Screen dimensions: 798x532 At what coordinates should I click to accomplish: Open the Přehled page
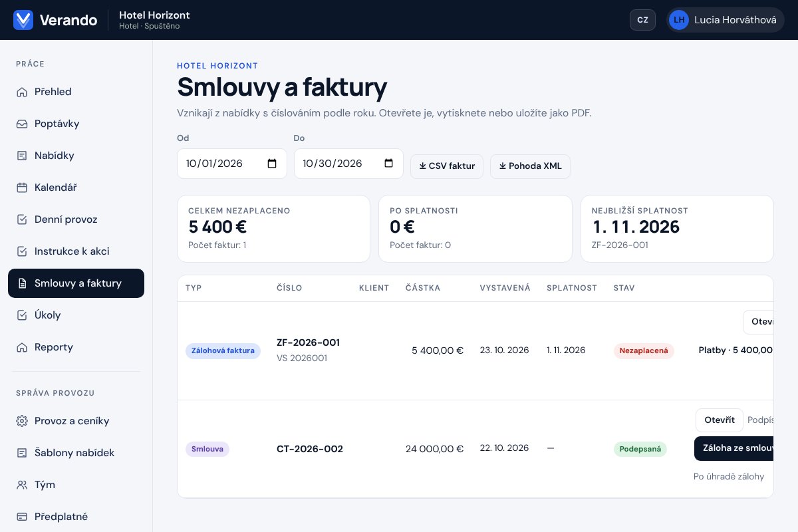[x=76, y=92]
